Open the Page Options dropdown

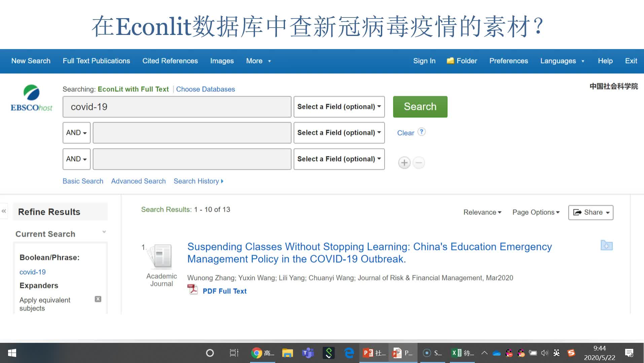click(x=536, y=212)
